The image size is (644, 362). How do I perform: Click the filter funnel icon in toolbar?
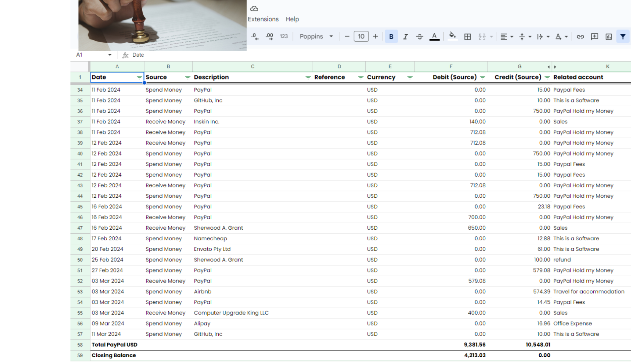tap(623, 37)
